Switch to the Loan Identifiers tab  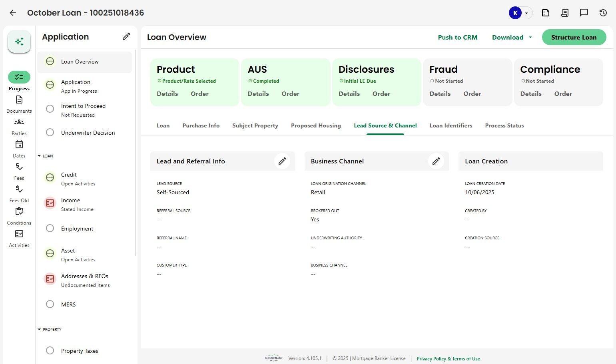coord(451,125)
